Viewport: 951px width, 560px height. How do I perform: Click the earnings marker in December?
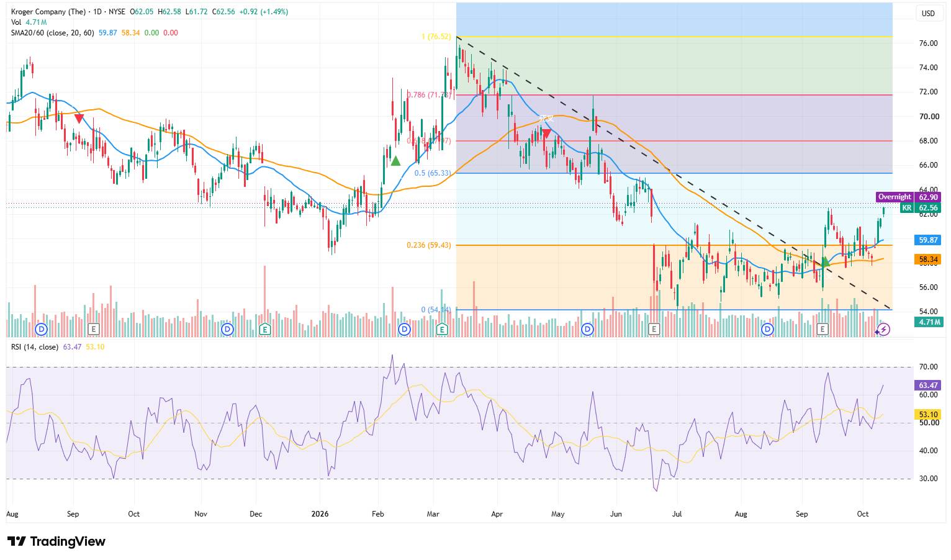[x=265, y=329]
